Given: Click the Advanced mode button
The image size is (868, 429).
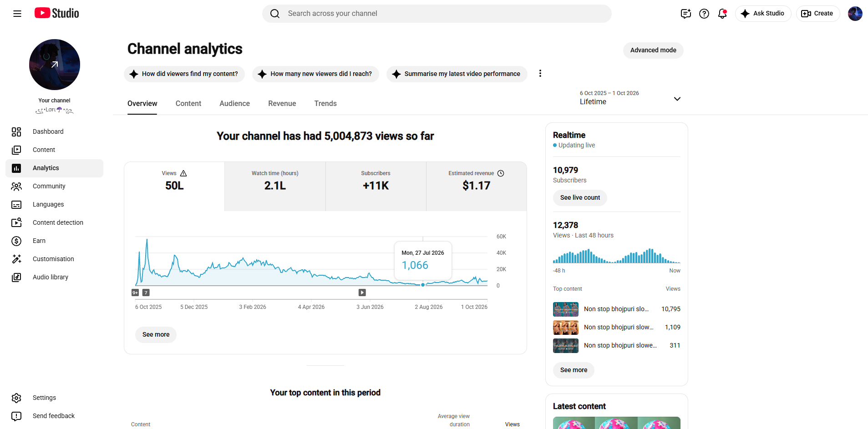Looking at the screenshot, I should pos(653,50).
